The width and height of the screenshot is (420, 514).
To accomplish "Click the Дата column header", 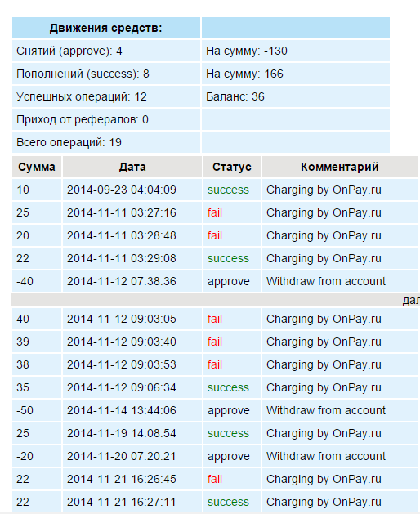I will tap(132, 167).
